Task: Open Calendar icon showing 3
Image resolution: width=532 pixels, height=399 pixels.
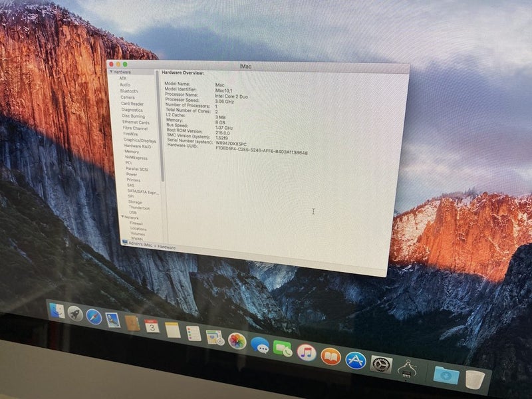Action: pyautogui.click(x=152, y=327)
